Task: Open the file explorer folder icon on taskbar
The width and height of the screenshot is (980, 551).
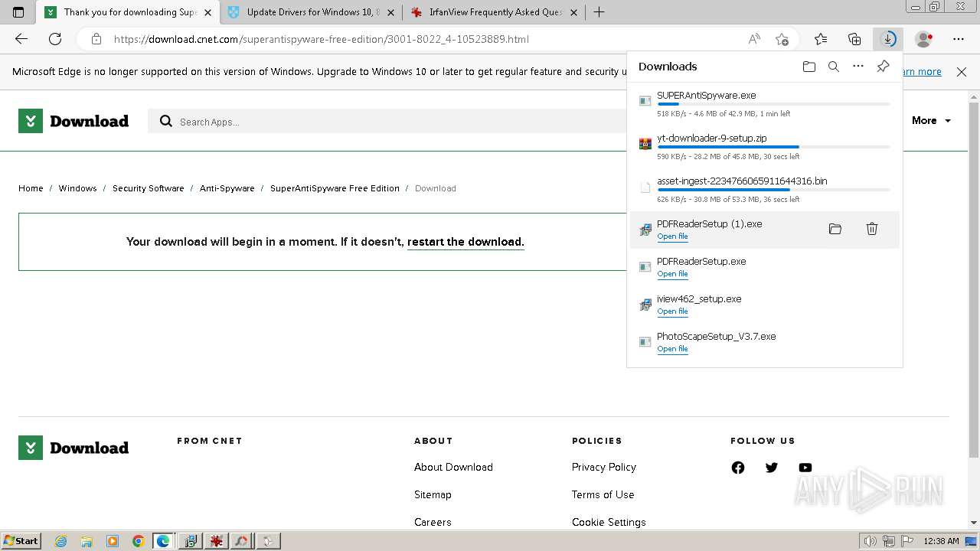Action: tap(87, 541)
